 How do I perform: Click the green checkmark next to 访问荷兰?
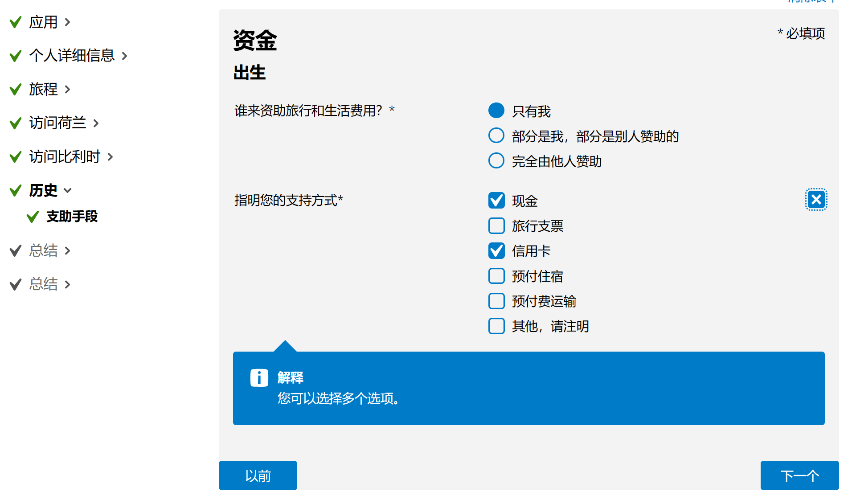click(16, 123)
